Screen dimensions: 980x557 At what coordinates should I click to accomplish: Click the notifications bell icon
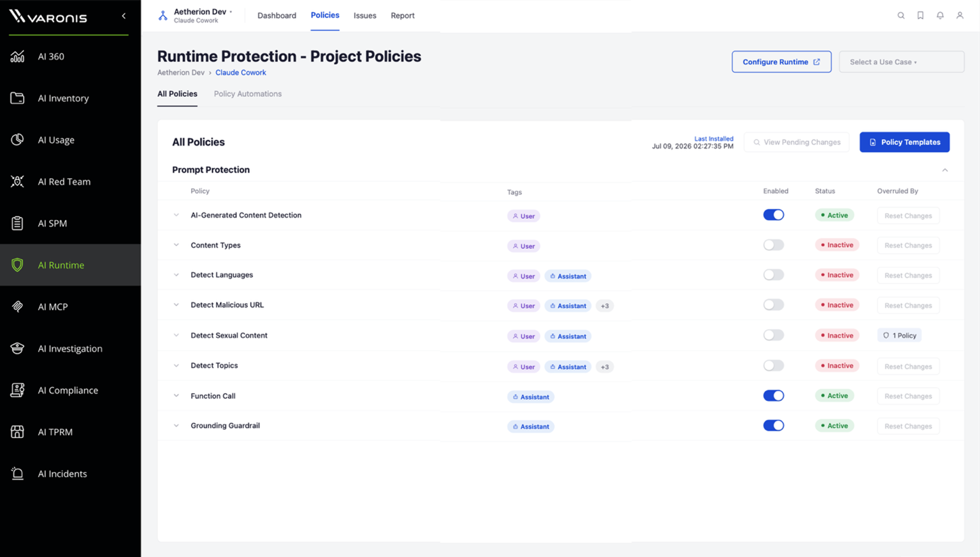click(x=940, y=16)
